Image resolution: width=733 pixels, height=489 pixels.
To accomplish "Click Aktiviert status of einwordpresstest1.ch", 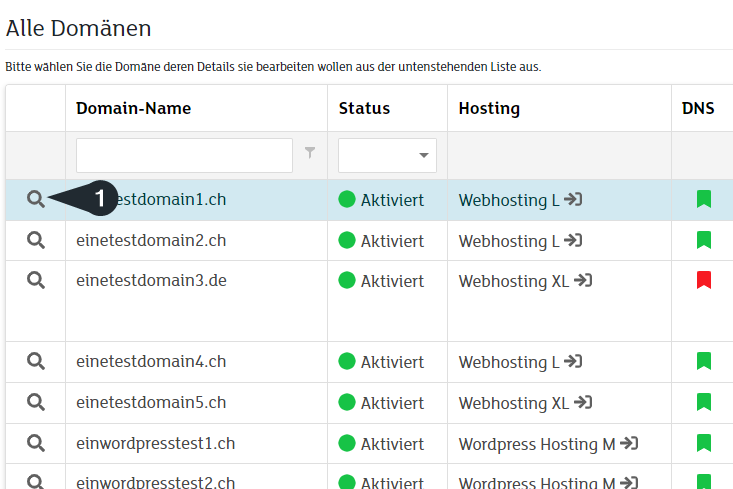I will (392, 444).
